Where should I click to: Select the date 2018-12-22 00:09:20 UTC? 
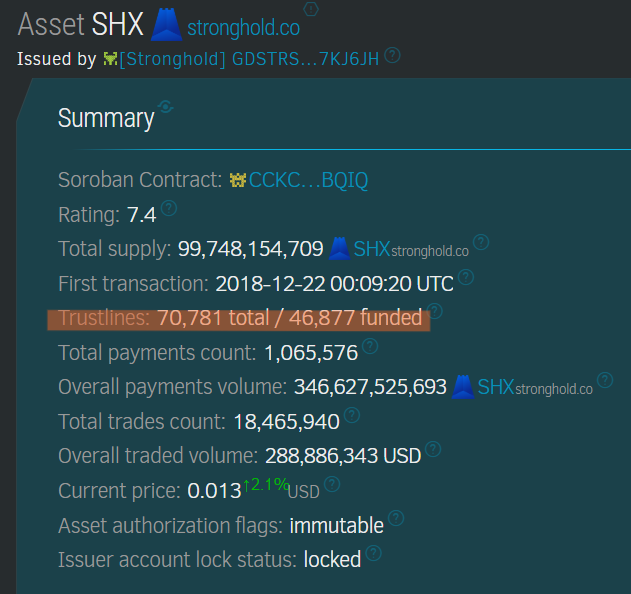pyautogui.click(x=334, y=284)
